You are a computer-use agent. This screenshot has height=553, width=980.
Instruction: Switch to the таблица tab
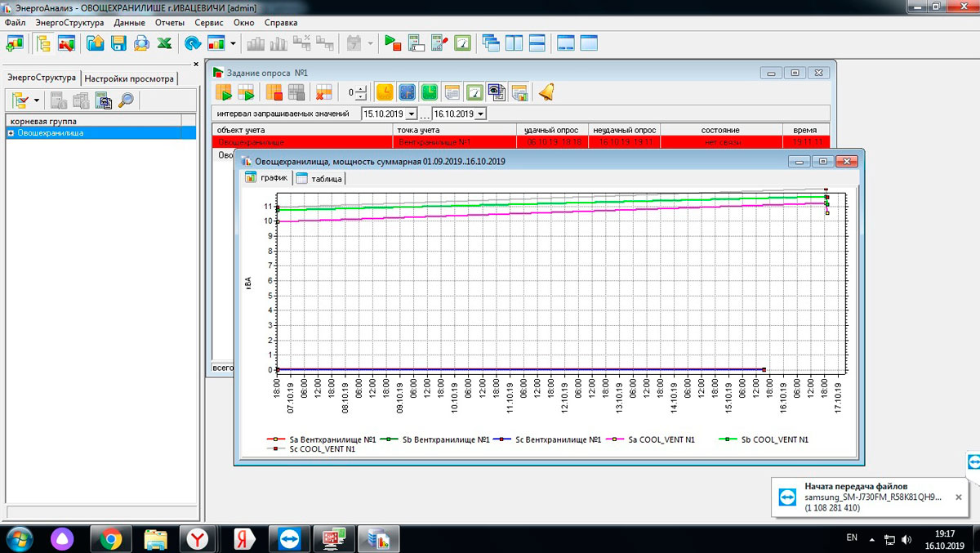tap(319, 179)
